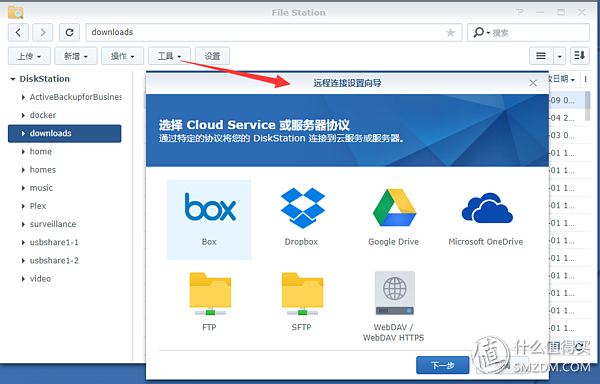Click the 下一步 next button
600x384 pixels.
(x=443, y=365)
